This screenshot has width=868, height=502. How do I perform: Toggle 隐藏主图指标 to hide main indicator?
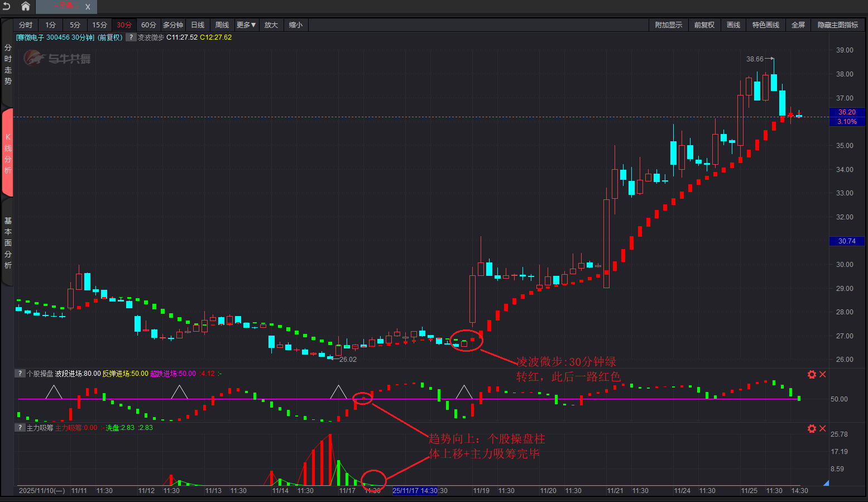tap(837, 25)
